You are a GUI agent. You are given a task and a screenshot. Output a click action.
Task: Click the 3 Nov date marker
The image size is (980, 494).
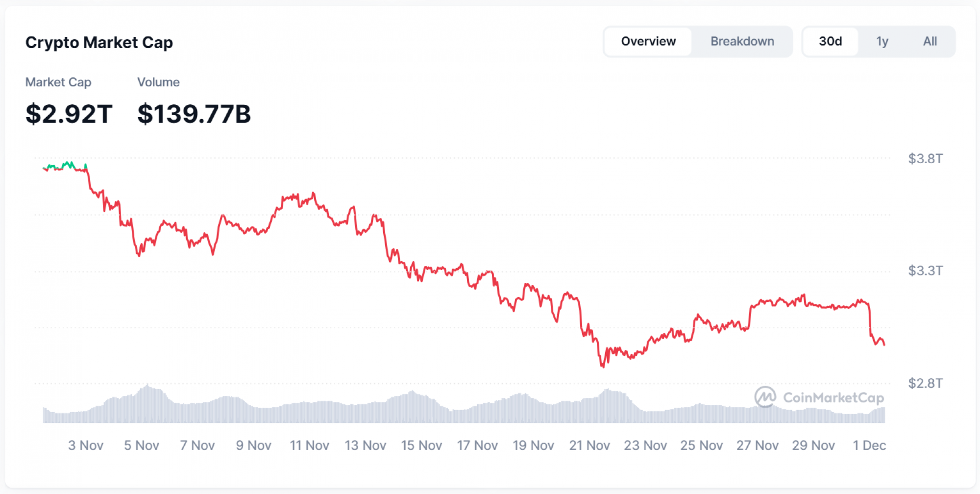pyautogui.click(x=86, y=445)
